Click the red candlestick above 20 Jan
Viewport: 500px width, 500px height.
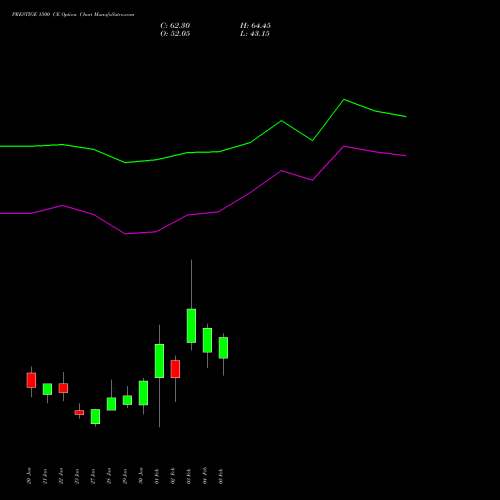pyautogui.click(x=31, y=380)
